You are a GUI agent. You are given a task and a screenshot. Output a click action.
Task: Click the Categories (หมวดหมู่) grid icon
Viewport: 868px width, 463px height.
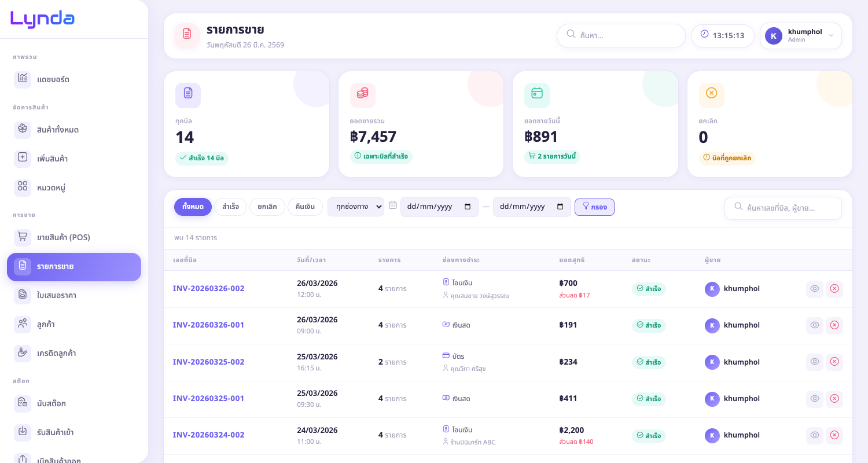pyautogui.click(x=23, y=187)
